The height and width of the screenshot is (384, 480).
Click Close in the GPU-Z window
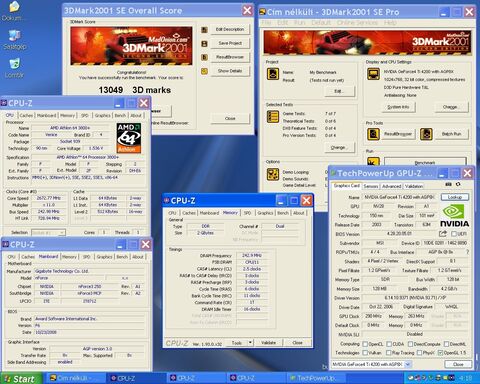click(458, 364)
